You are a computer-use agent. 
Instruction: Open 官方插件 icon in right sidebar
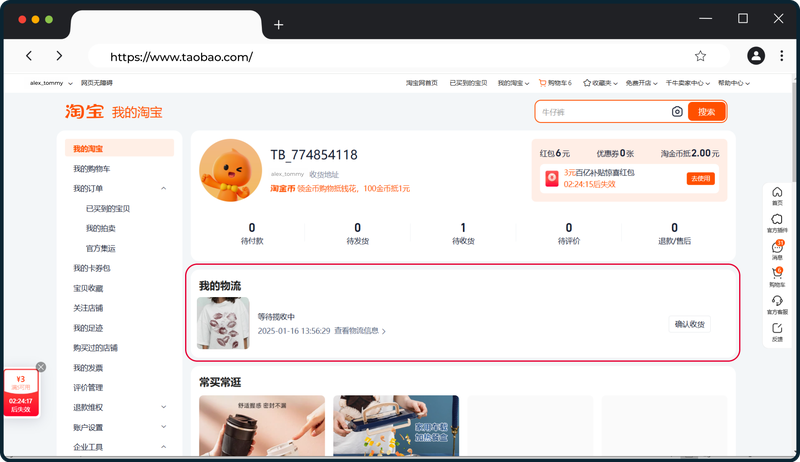[x=777, y=219]
